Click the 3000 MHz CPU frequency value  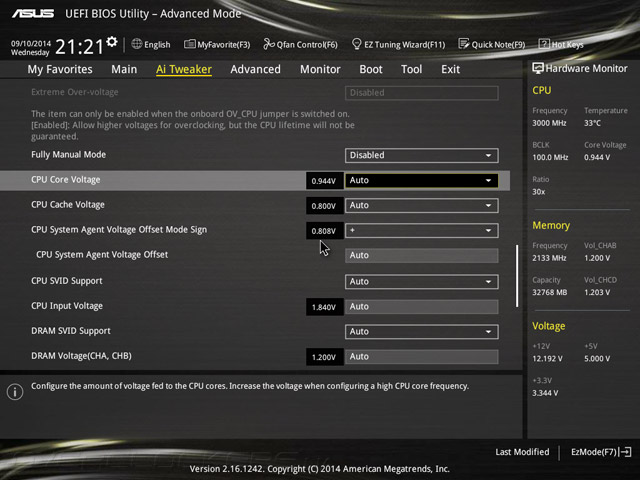click(x=549, y=123)
